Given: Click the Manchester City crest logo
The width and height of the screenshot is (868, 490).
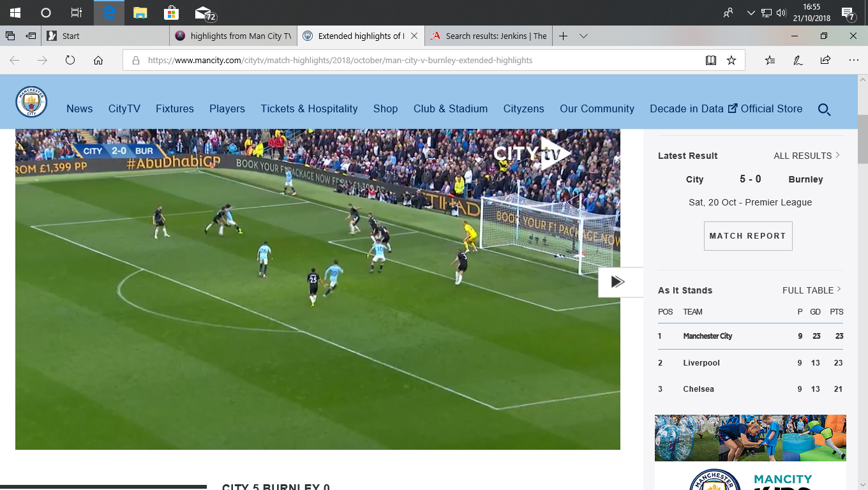Looking at the screenshot, I should [31, 102].
